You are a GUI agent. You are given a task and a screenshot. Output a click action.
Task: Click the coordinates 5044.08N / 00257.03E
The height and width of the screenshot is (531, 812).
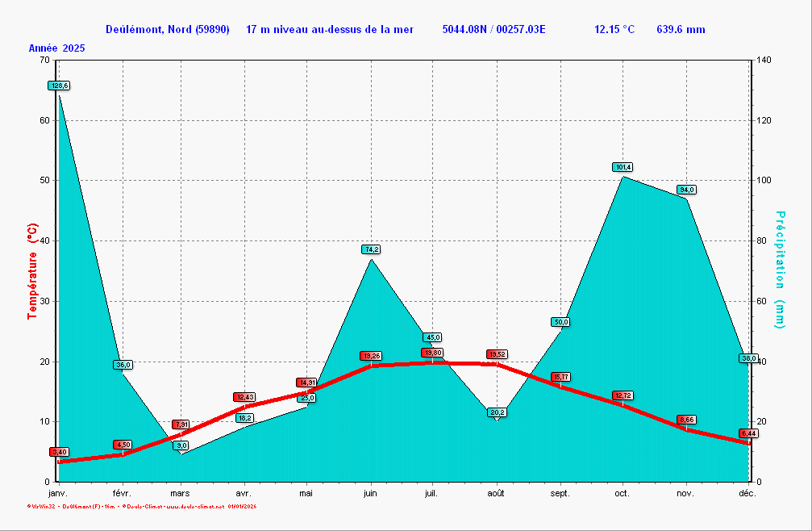pyautogui.click(x=493, y=30)
